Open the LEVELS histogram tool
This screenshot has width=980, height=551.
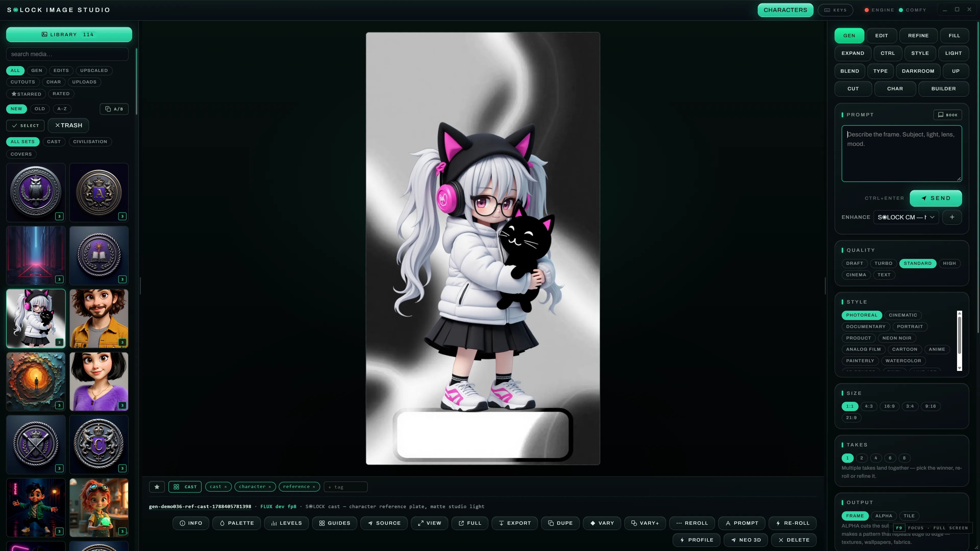[x=286, y=523]
